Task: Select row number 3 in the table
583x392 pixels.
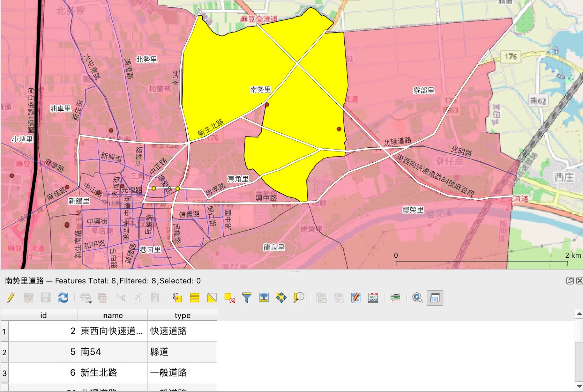Action: click(x=4, y=373)
